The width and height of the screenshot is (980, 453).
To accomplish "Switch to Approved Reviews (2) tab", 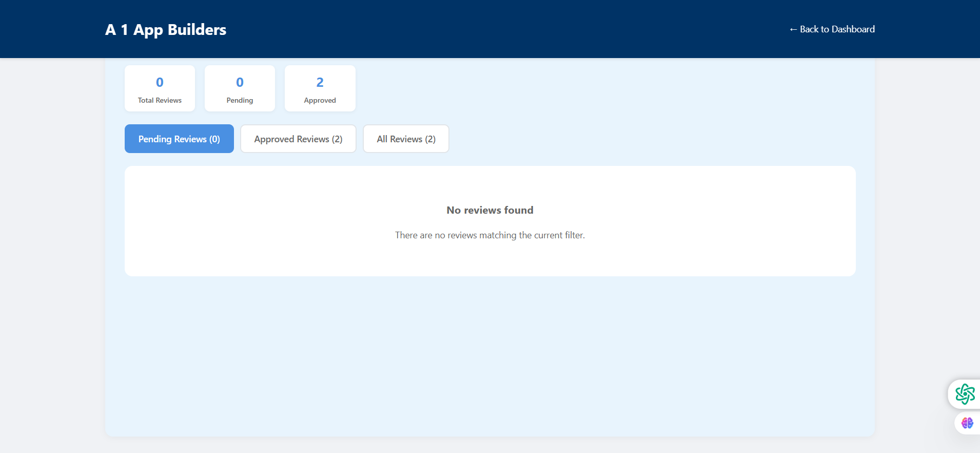I will (298, 139).
